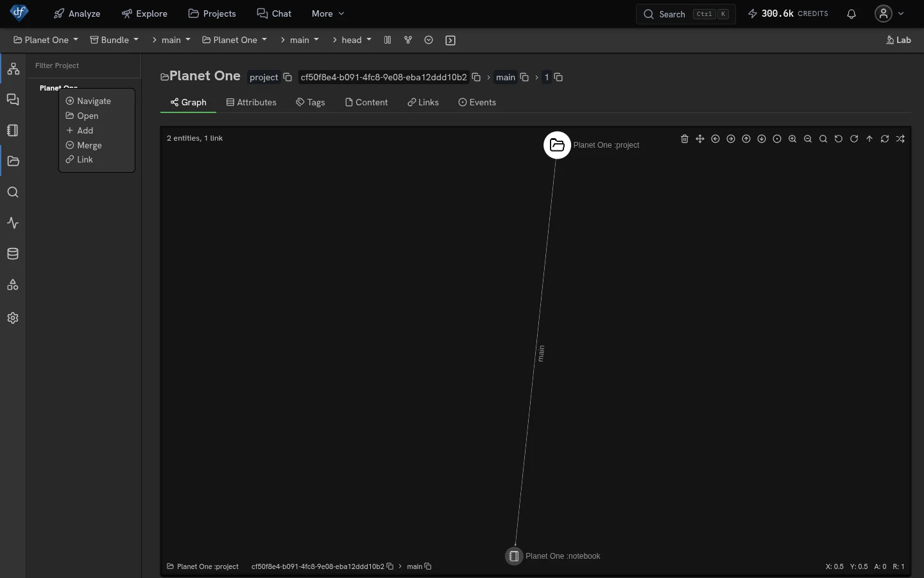Pan graph down with circled down arrow
This screenshot has height=578, width=924.
point(762,139)
